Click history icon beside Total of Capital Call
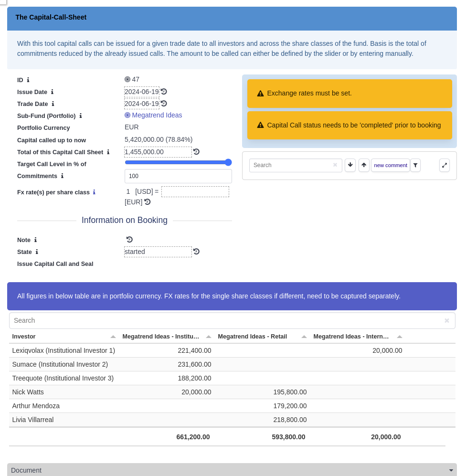 [x=196, y=152]
